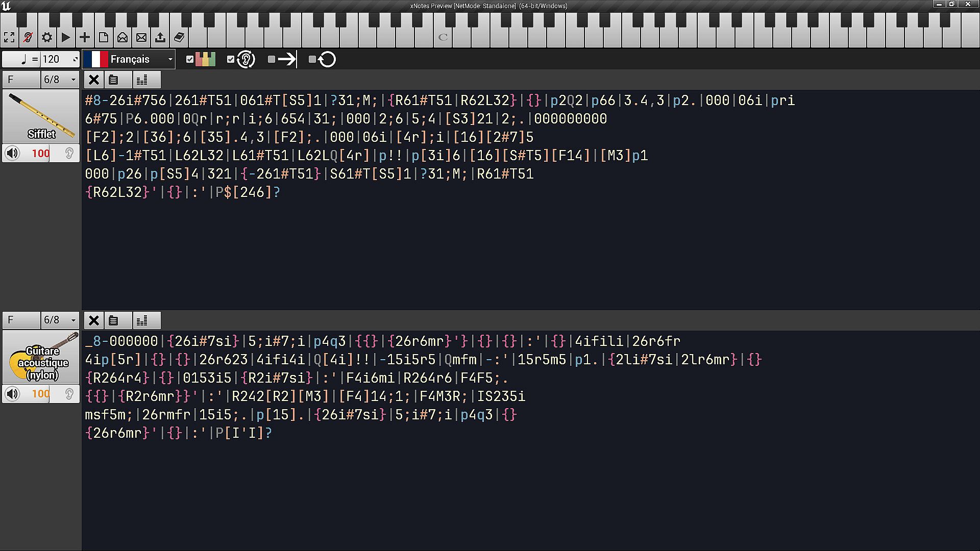
Task: Click the Guitare acoustique instrument thumbnail
Action: [41, 357]
